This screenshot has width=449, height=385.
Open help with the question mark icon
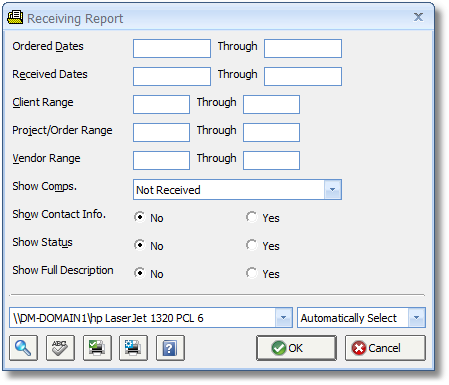170,348
